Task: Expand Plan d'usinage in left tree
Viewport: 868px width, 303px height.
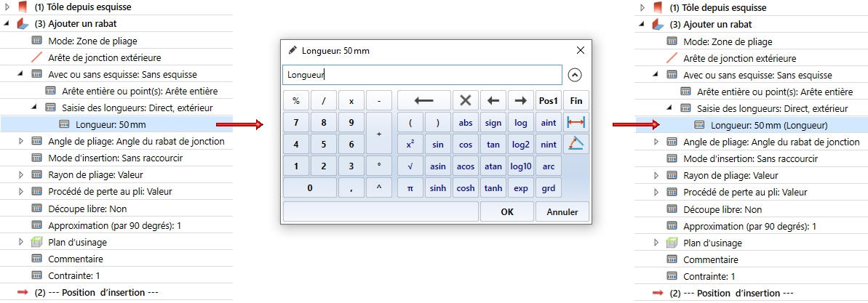Action: (22, 242)
